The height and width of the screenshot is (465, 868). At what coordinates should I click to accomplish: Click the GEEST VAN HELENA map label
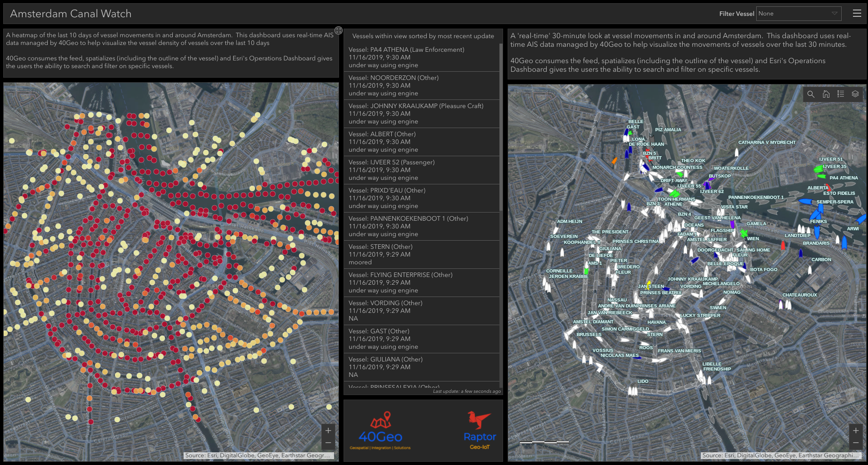point(717,218)
